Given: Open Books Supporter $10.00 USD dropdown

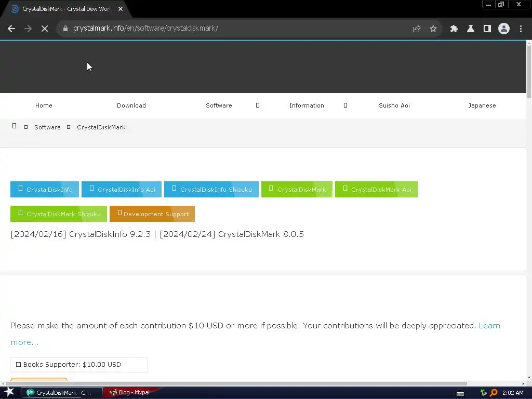Looking at the screenshot, I should click(79, 365).
